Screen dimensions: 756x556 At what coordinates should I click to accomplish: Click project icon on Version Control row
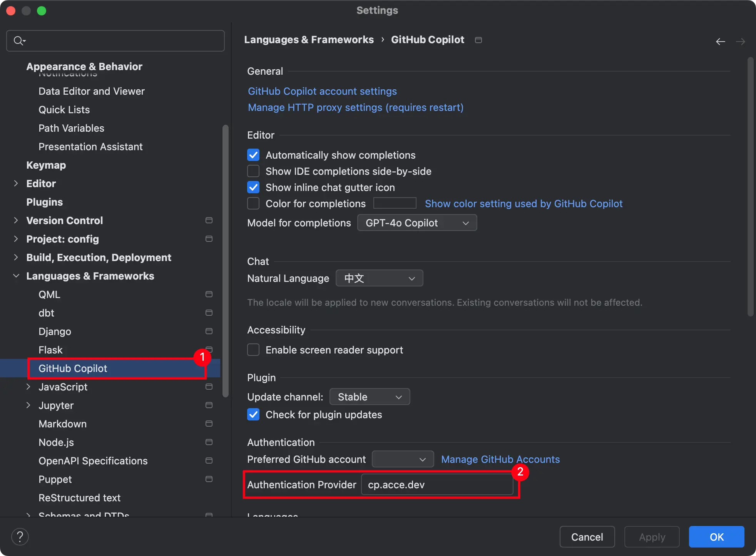[x=209, y=220]
